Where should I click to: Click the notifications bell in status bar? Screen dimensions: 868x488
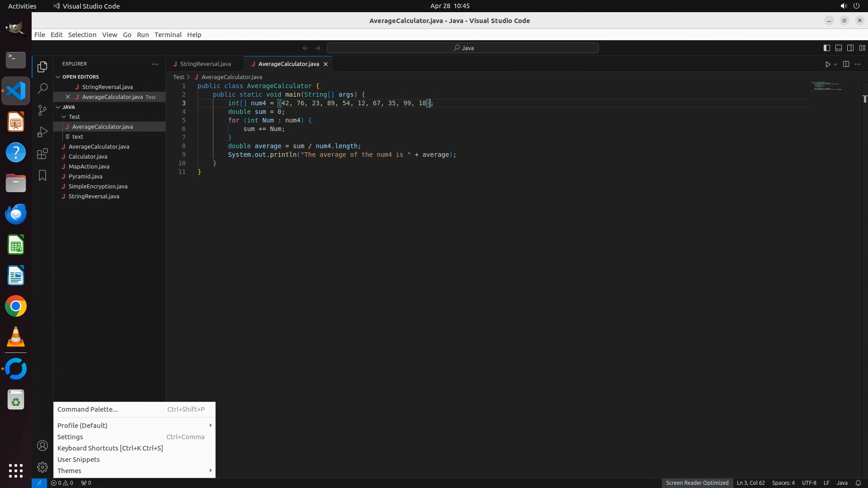(858, 483)
